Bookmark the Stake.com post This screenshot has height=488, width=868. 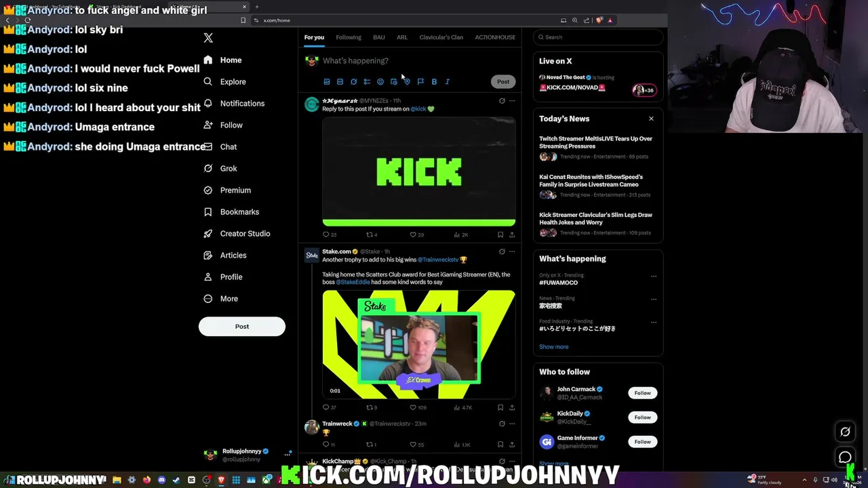(500, 407)
